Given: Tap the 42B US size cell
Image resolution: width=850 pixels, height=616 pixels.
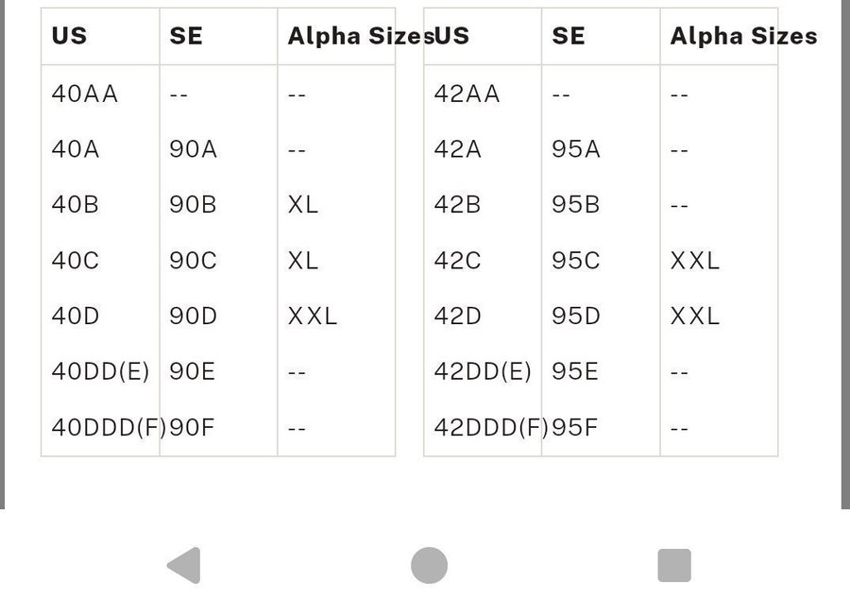Looking at the screenshot, I should pyautogui.click(x=458, y=205).
